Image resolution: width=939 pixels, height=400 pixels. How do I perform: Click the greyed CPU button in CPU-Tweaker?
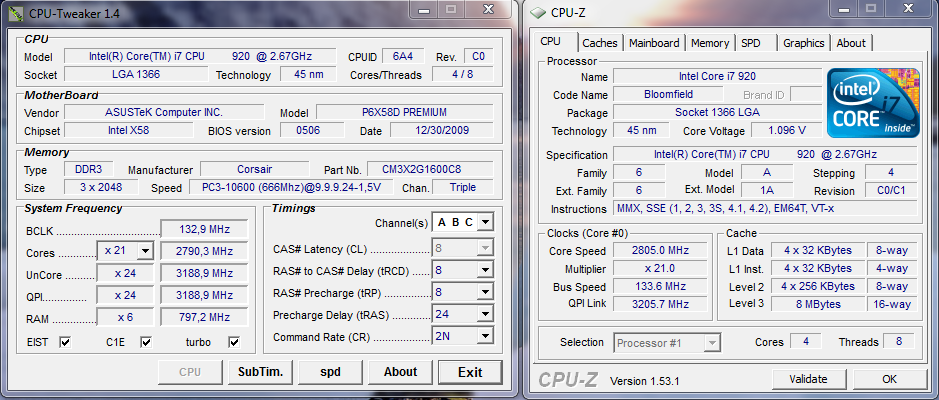[190, 372]
